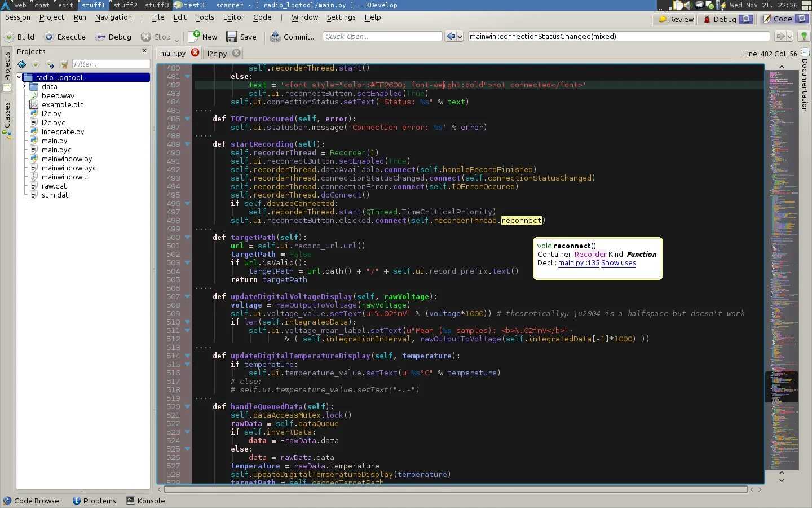This screenshot has height=508, width=812.
Task: Open the Editor menu
Action: [x=233, y=17]
